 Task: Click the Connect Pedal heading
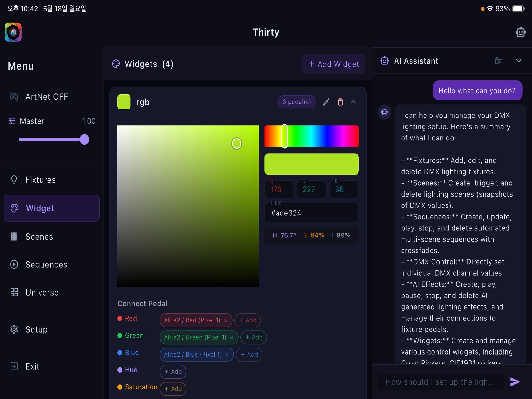(x=142, y=304)
